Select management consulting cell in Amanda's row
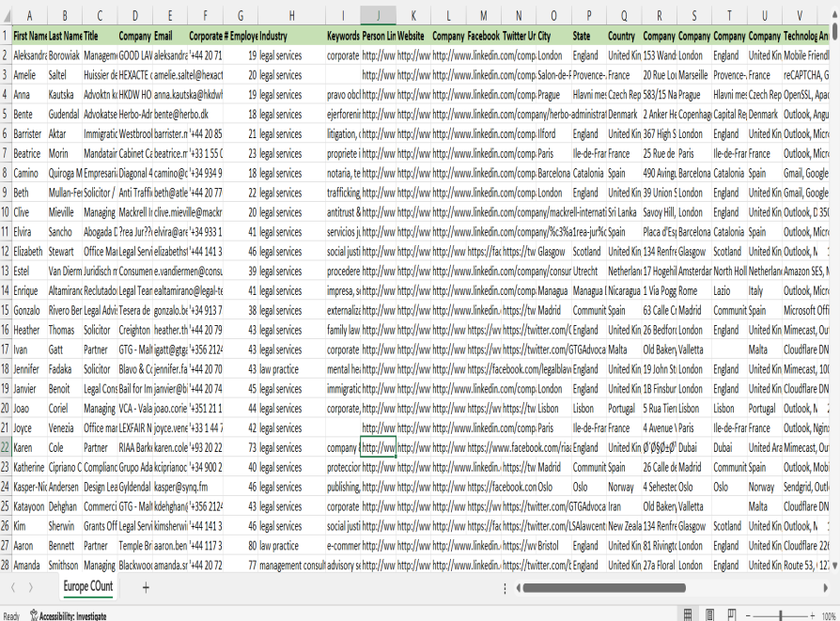The height and width of the screenshot is (621, 840). pos(291,566)
